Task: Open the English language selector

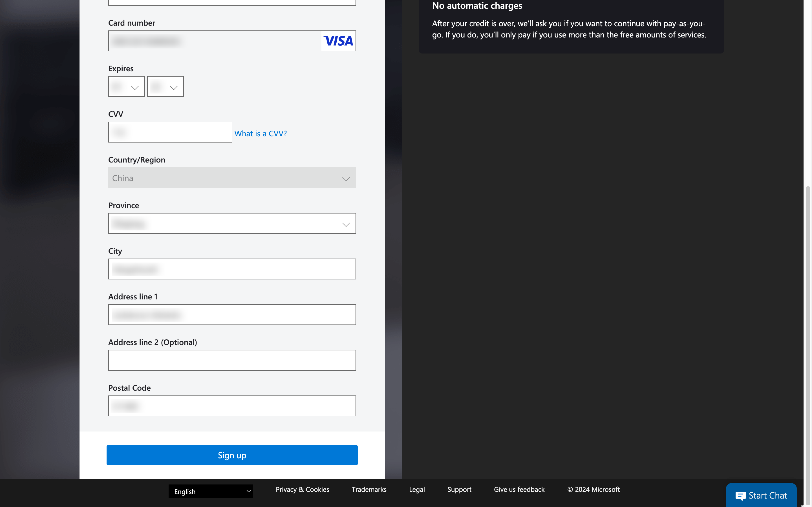Action: [x=211, y=491]
